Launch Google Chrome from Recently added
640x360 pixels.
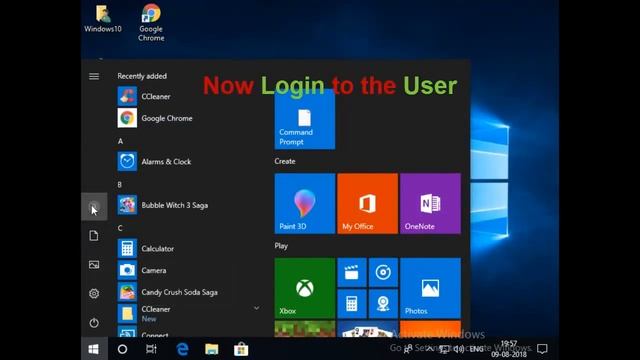(155, 118)
